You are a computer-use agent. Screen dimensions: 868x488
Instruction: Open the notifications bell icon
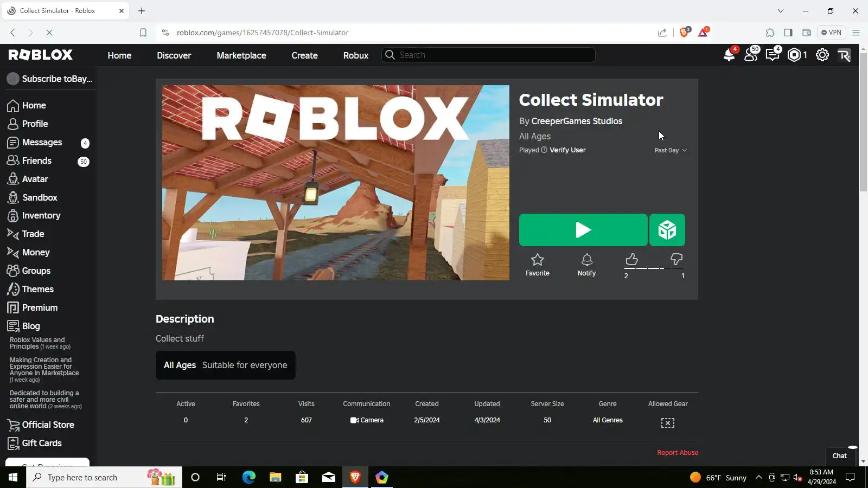pos(729,55)
